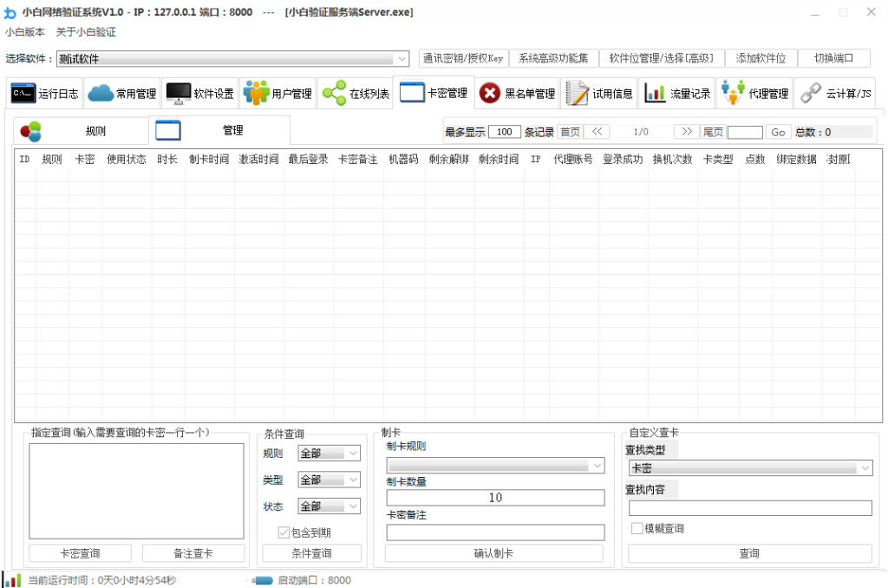Enable 模糊查询 option
This screenshot has height=588, width=888.
pos(637,528)
